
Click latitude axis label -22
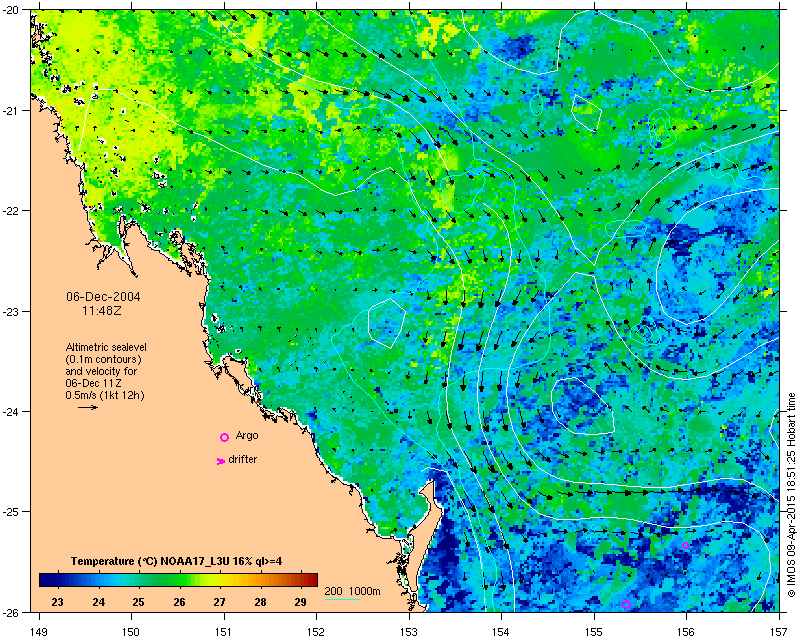(x=11, y=210)
